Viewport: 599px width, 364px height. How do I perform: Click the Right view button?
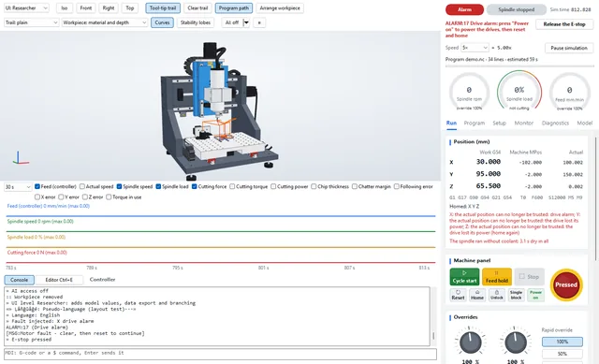pyautogui.click(x=109, y=8)
